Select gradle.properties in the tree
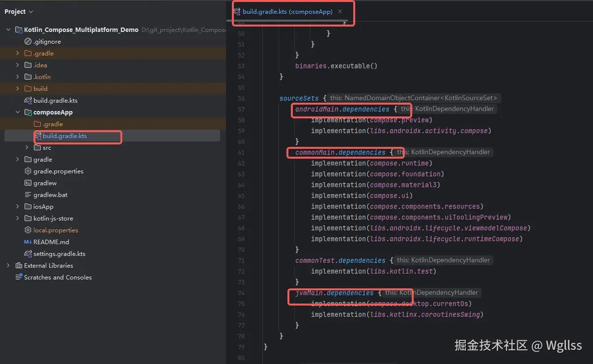This screenshot has width=593, height=364. tap(58, 171)
